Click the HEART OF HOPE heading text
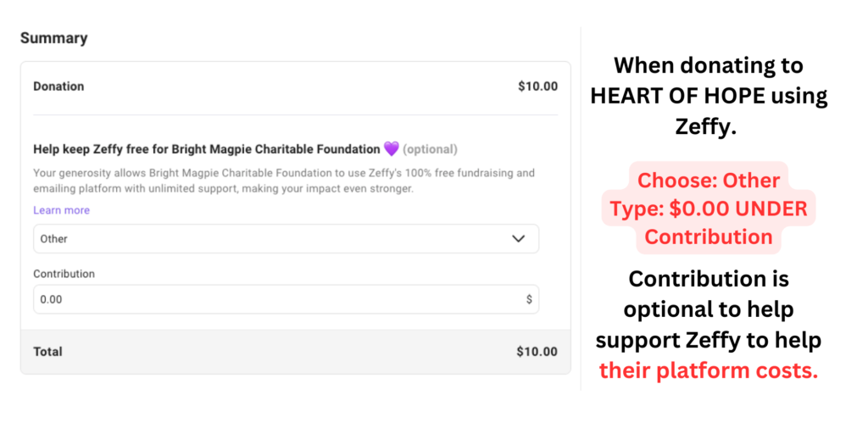 pos(709,96)
